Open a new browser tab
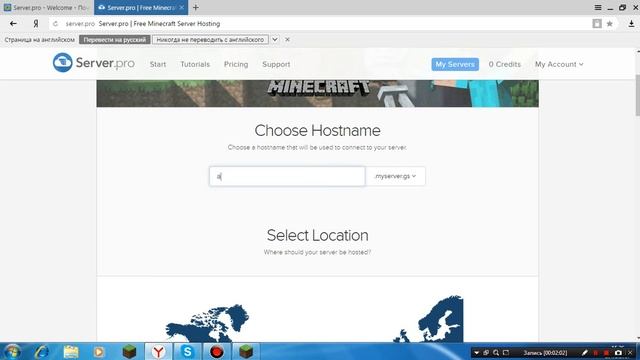This screenshot has width=640, height=360. click(x=196, y=7)
